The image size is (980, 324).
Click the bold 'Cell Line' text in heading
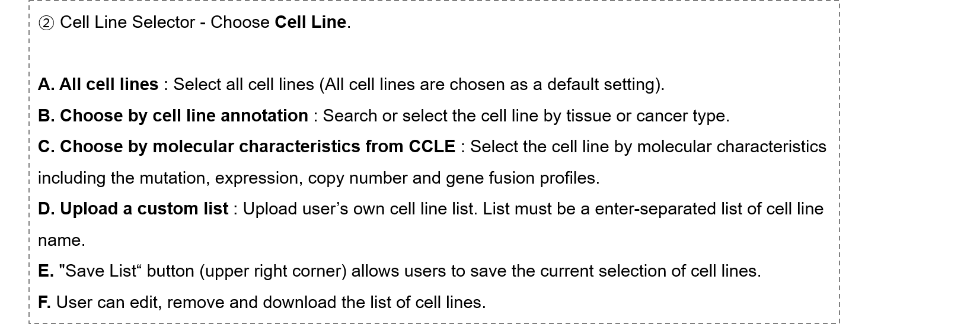tap(311, 23)
